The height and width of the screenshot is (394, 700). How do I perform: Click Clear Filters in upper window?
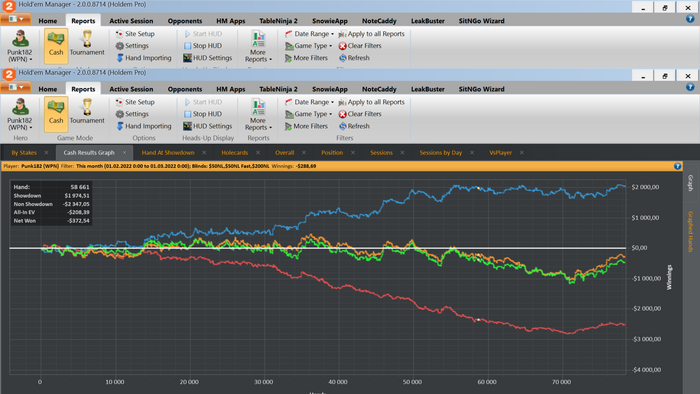pos(360,46)
